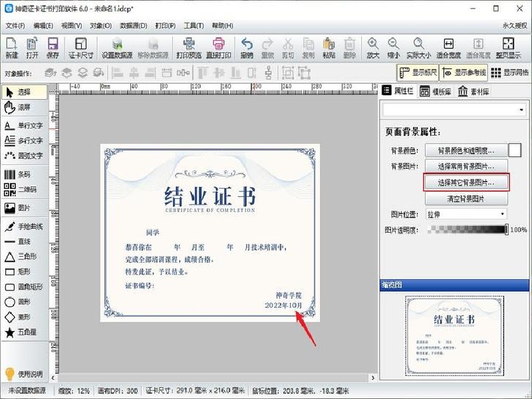Switch to the 模板库 templates tab
This screenshot has height=399, width=532.
[x=436, y=91]
